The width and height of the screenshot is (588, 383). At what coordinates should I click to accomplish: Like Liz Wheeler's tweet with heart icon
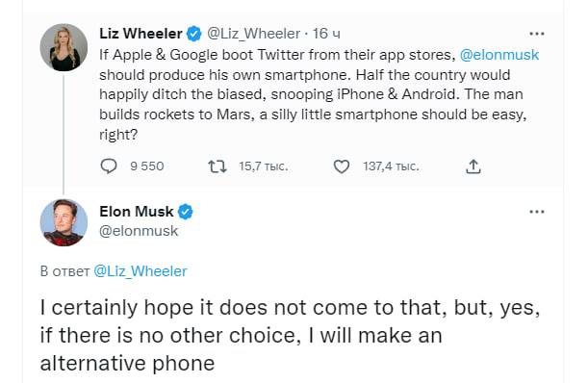(342, 166)
